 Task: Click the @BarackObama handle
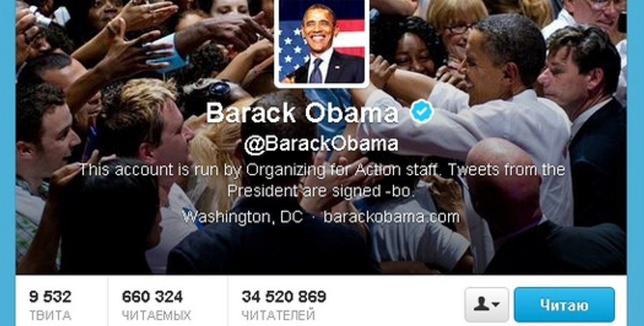[x=321, y=144]
